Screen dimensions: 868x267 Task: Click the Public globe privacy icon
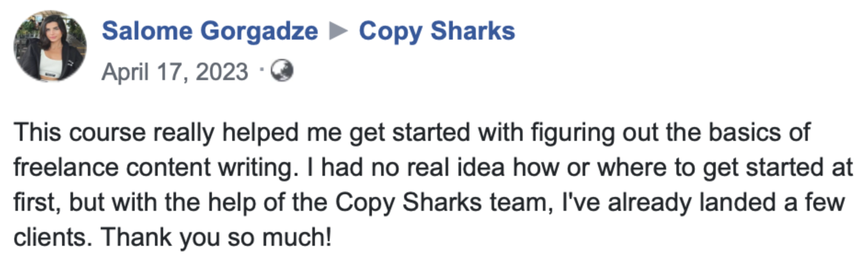coord(281,71)
